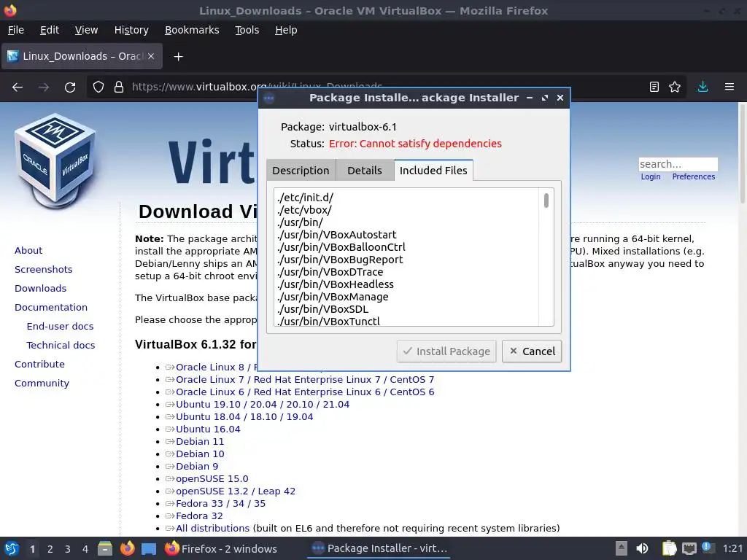The width and height of the screenshot is (747, 560).
Task: Open the About sidebar link
Action: pyautogui.click(x=28, y=251)
